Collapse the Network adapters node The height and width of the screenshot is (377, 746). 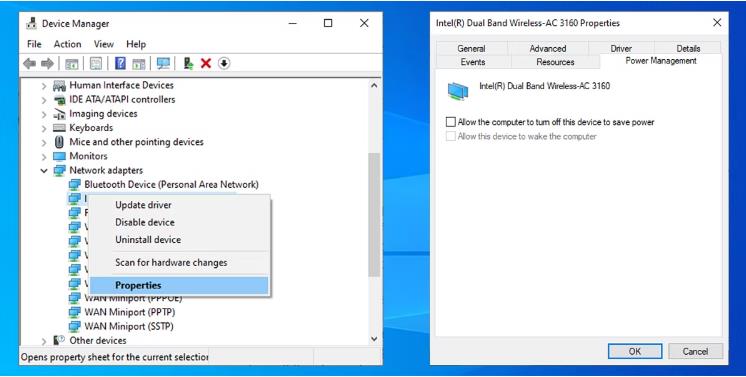[x=44, y=170]
